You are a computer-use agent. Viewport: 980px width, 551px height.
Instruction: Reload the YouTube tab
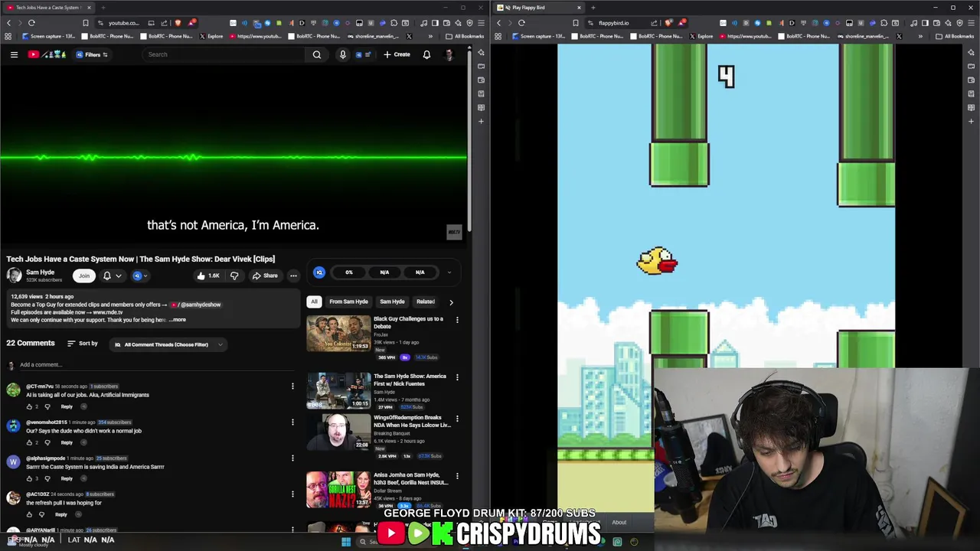pyautogui.click(x=31, y=23)
